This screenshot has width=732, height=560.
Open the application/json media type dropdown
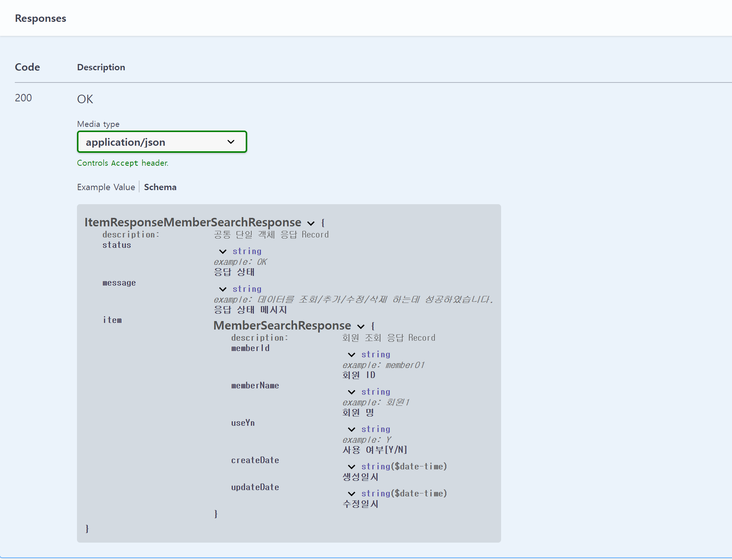(x=162, y=142)
